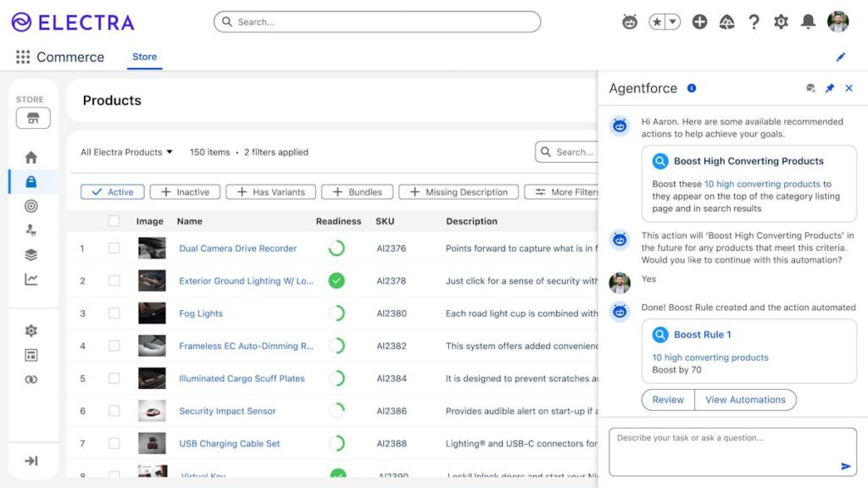Screen dimensions: 868x488
Task: Open the user profile avatar
Action: 838,21
